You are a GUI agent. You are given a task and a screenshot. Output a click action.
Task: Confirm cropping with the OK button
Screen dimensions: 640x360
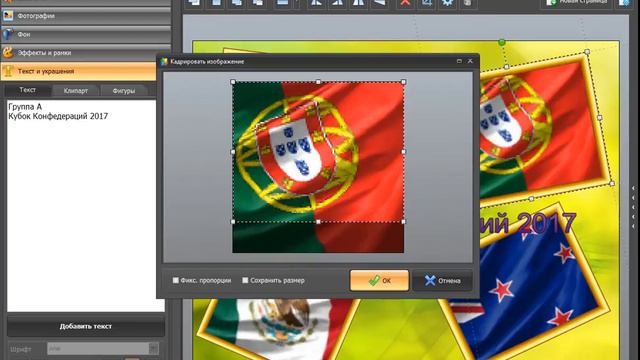point(379,280)
